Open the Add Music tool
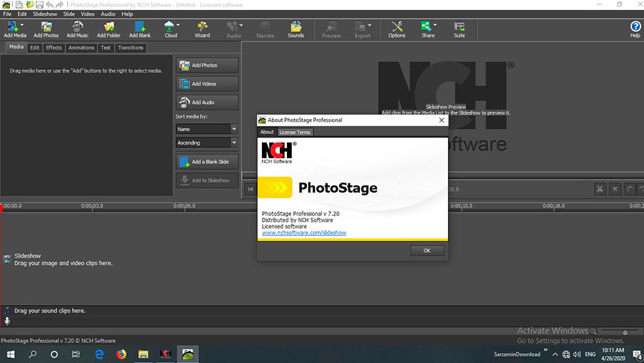The width and height of the screenshot is (644, 363). point(77,29)
